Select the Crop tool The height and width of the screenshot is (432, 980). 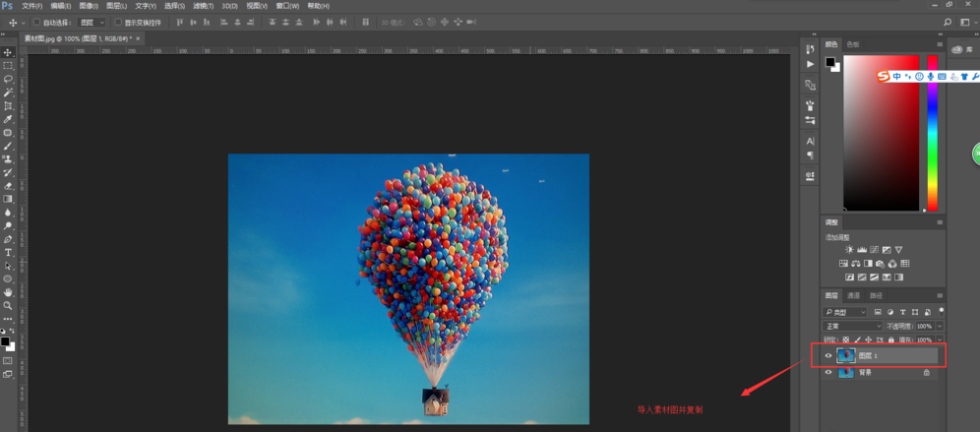click(x=8, y=105)
